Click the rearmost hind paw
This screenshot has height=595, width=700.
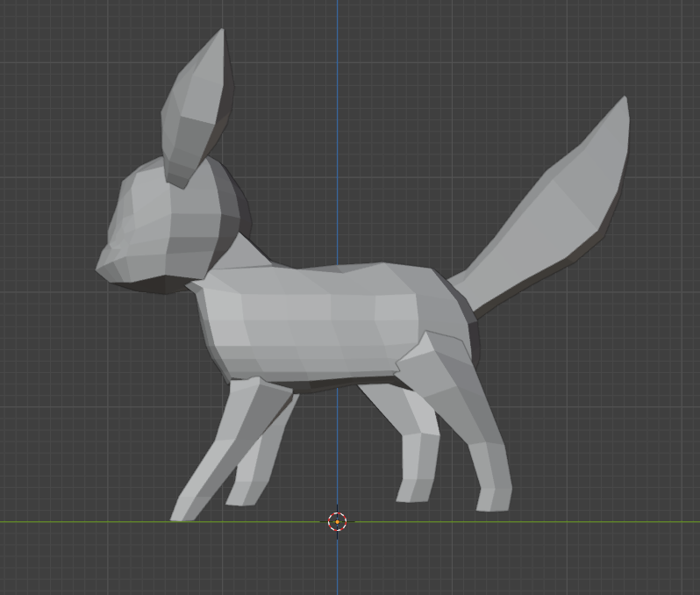click(x=493, y=500)
